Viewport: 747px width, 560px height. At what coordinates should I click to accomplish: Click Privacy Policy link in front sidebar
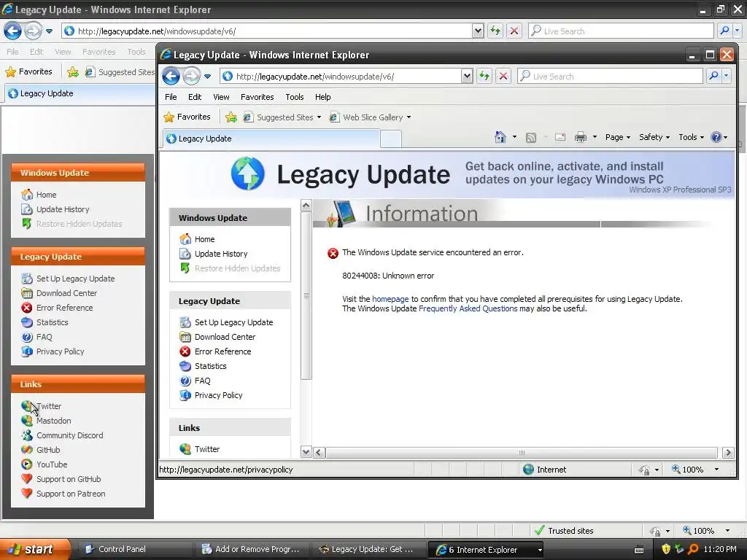click(x=219, y=395)
